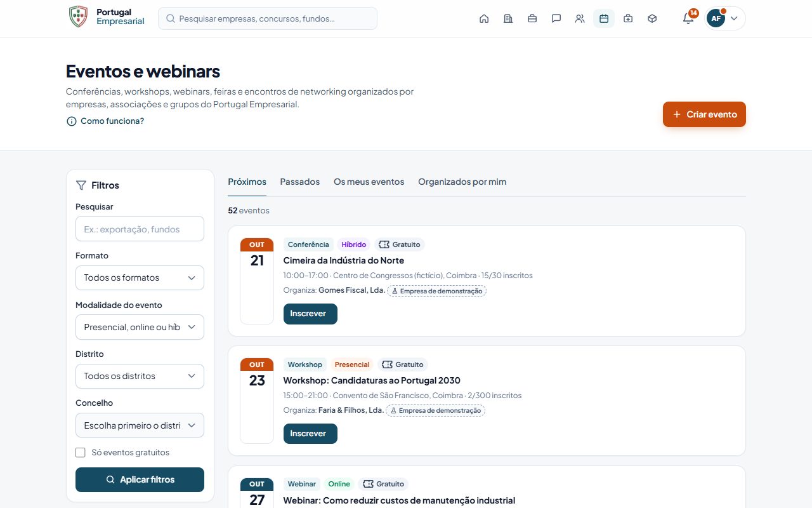Open the Modalidade do evento dropdown
The image size is (812, 508).
pyautogui.click(x=140, y=327)
